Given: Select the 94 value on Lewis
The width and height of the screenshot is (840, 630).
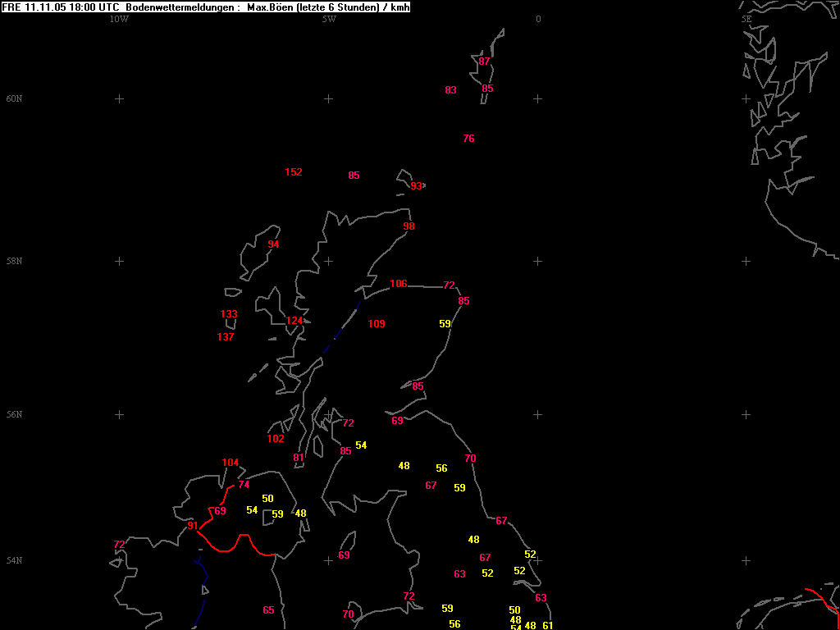Looking at the screenshot, I should pos(274,244).
